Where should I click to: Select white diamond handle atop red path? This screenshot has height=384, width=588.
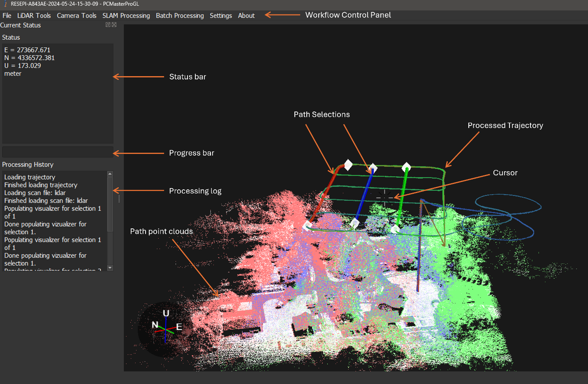(x=348, y=165)
